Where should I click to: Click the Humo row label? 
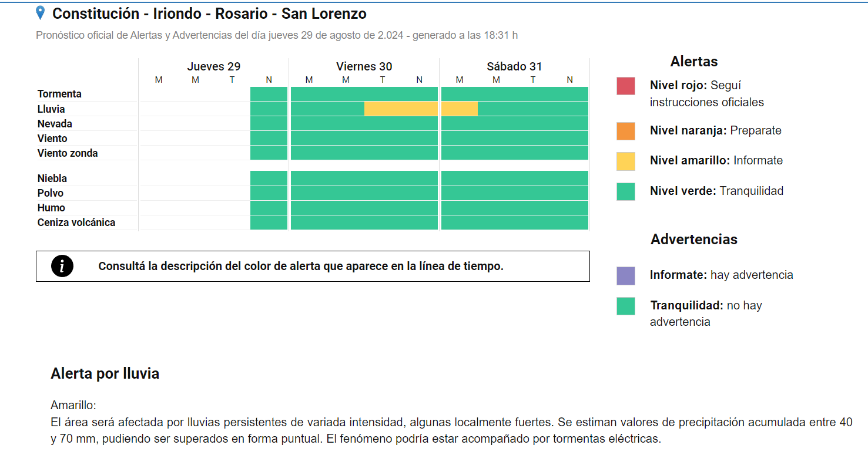pyautogui.click(x=51, y=208)
